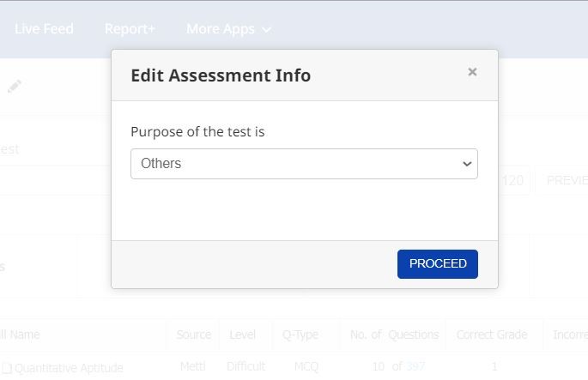Click the 397 questions link
Image resolution: width=588 pixels, height=380 pixels.
pyautogui.click(x=415, y=366)
